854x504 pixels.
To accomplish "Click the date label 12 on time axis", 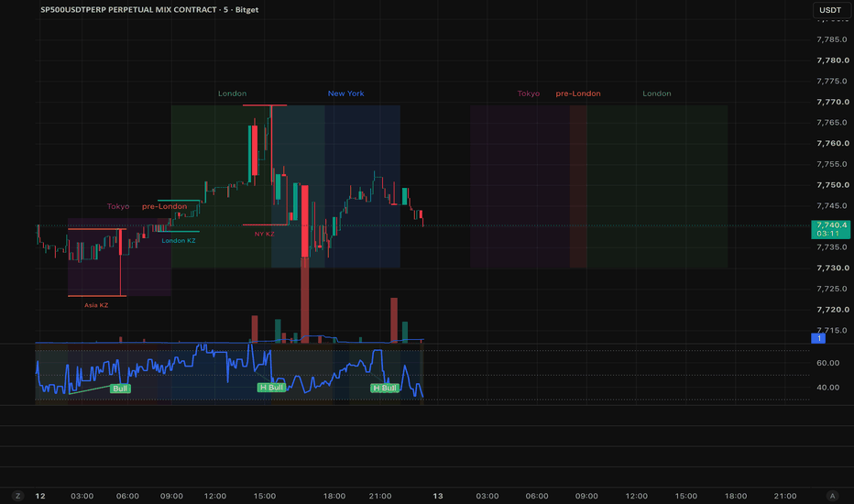I will click(40, 496).
